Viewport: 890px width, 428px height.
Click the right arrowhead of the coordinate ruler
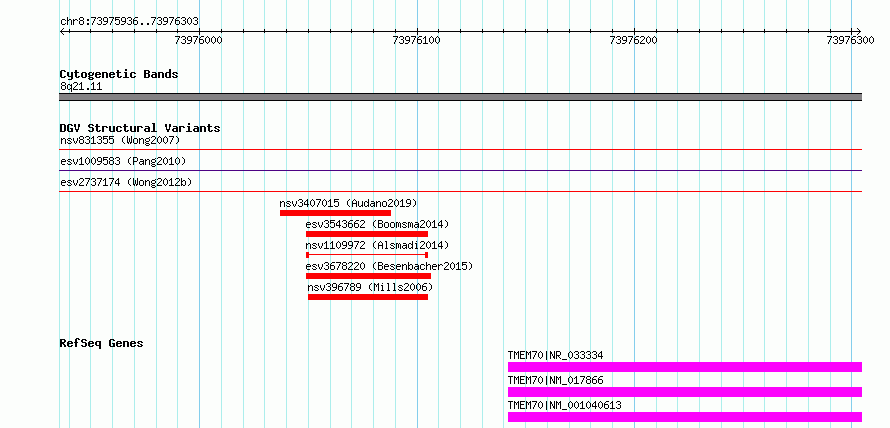pyautogui.click(x=858, y=31)
